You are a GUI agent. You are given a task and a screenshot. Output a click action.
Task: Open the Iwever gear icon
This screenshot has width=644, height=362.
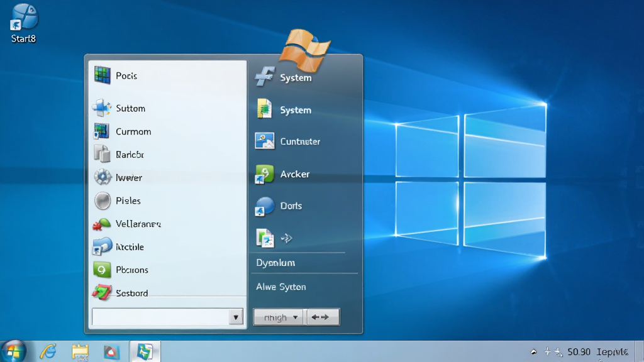click(x=103, y=177)
